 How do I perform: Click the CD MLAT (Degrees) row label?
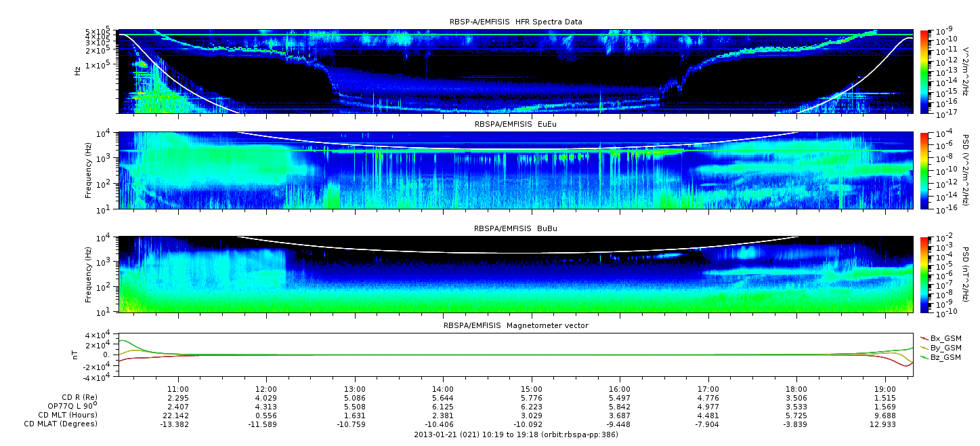62,424
